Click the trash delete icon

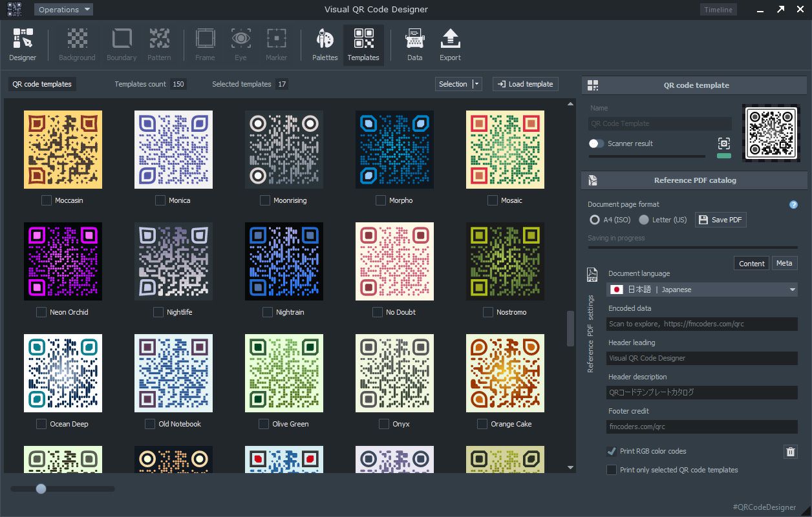pos(790,452)
